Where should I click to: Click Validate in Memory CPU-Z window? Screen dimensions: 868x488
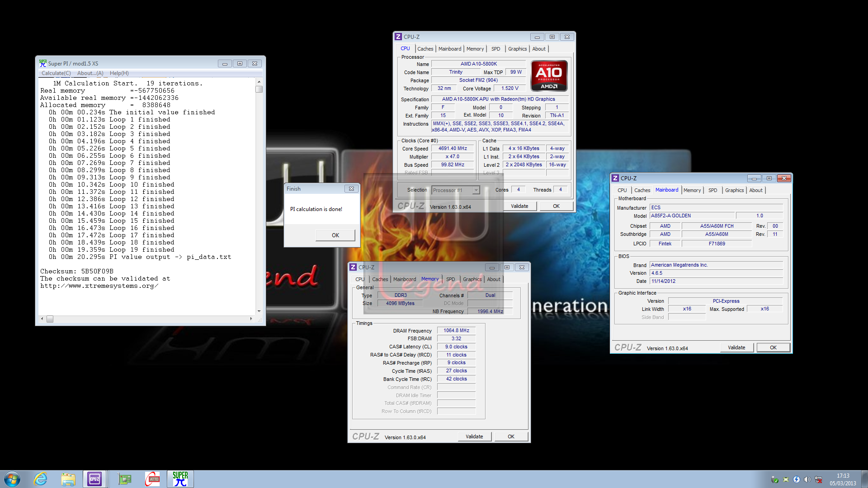click(x=474, y=436)
